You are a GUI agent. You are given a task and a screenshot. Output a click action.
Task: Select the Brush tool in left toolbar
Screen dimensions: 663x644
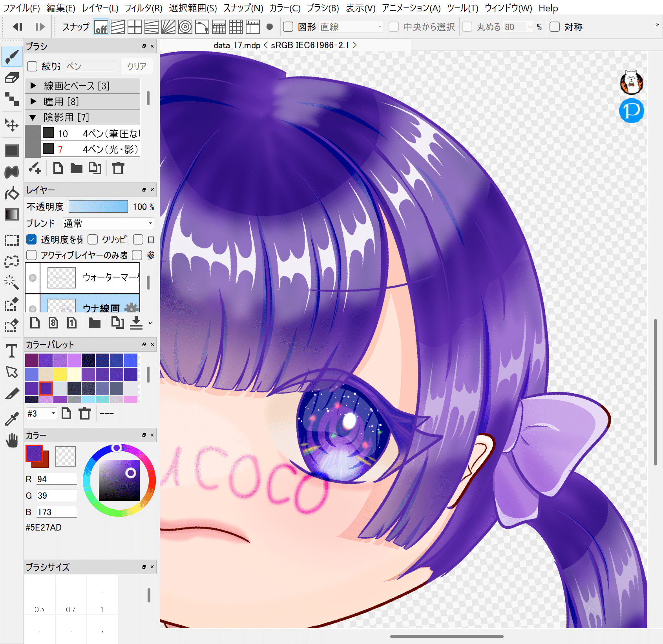[12, 57]
